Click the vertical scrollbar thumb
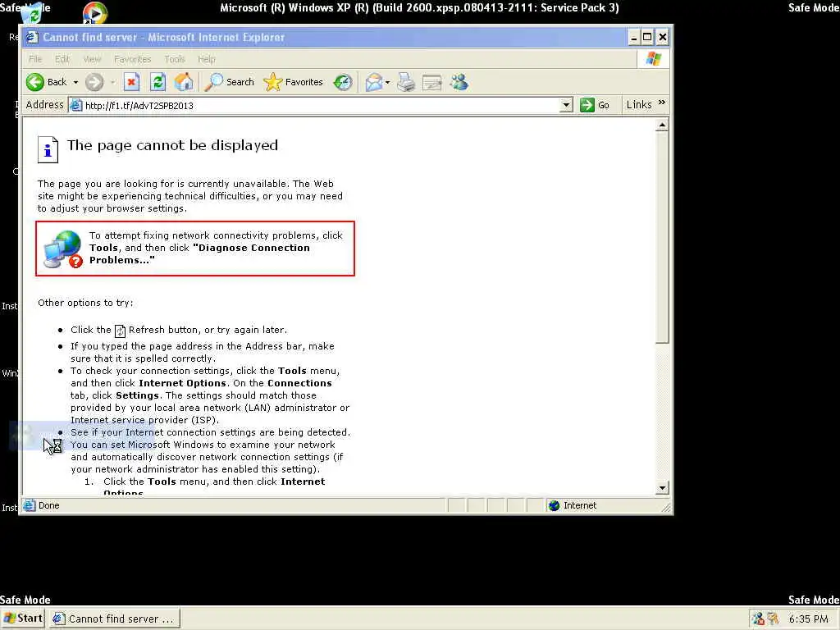Viewport: 840px width, 630px height. [662, 237]
